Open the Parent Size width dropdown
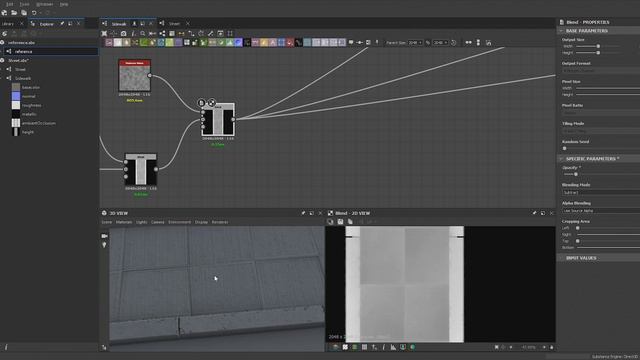Screen dimensions: 640x360 click(416, 42)
